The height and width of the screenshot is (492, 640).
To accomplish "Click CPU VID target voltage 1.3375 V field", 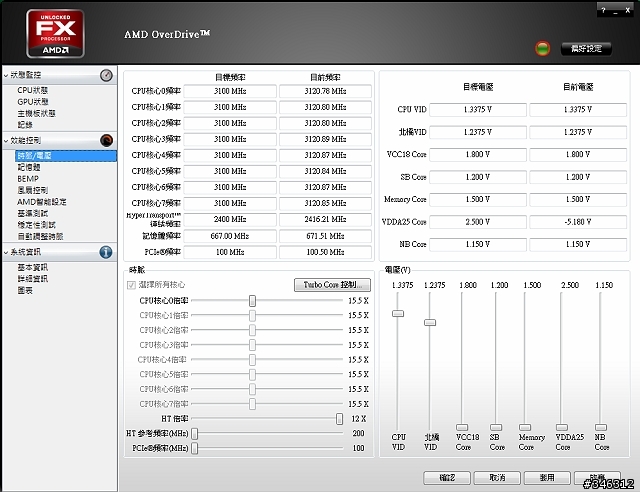I will point(478,109).
